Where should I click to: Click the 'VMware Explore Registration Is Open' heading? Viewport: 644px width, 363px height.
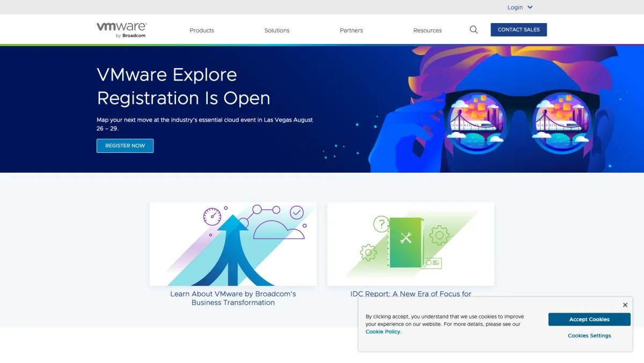click(x=184, y=86)
